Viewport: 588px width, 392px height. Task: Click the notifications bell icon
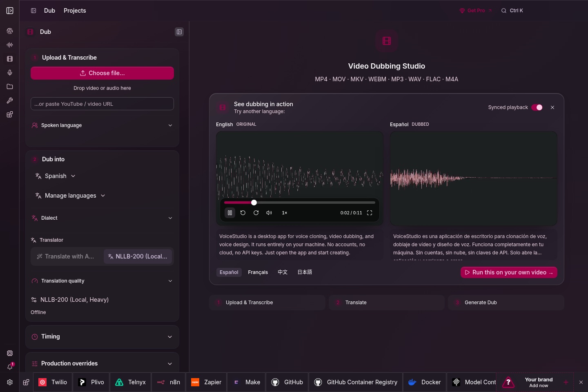(10, 367)
